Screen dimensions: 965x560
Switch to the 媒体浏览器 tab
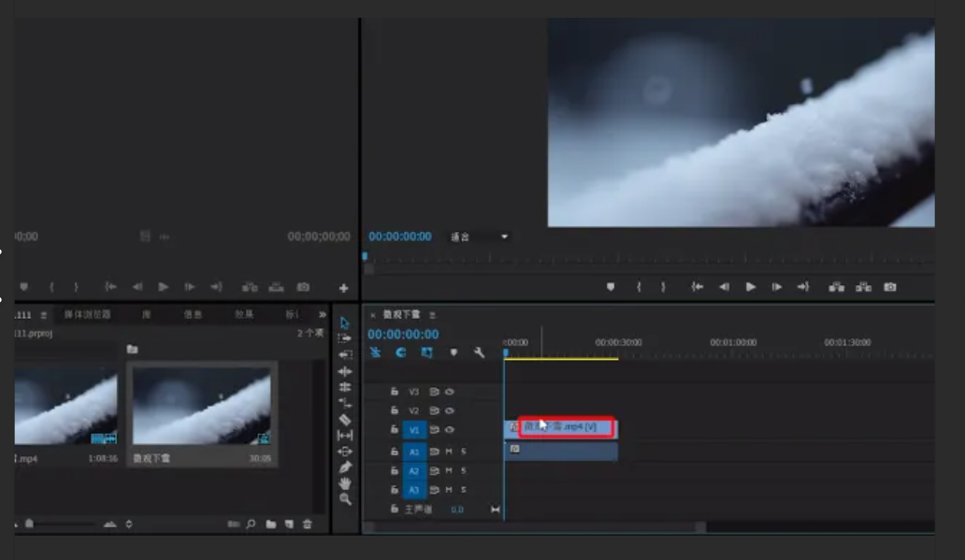pyautogui.click(x=86, y=314)
